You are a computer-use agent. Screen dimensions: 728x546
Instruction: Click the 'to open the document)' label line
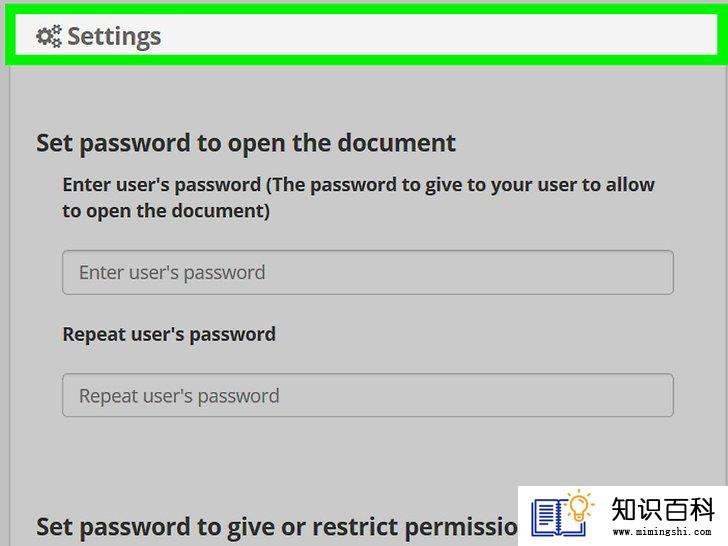pos(166,211)
